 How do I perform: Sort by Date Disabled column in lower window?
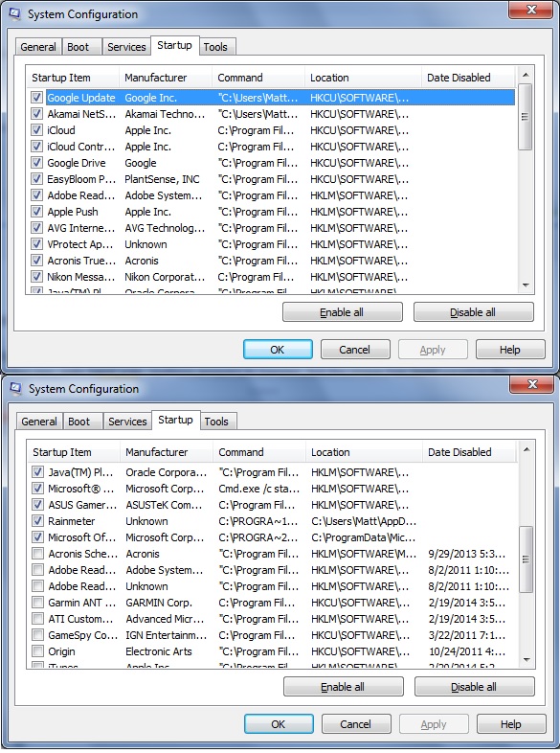pyautogui.click(x=470, y=452)
